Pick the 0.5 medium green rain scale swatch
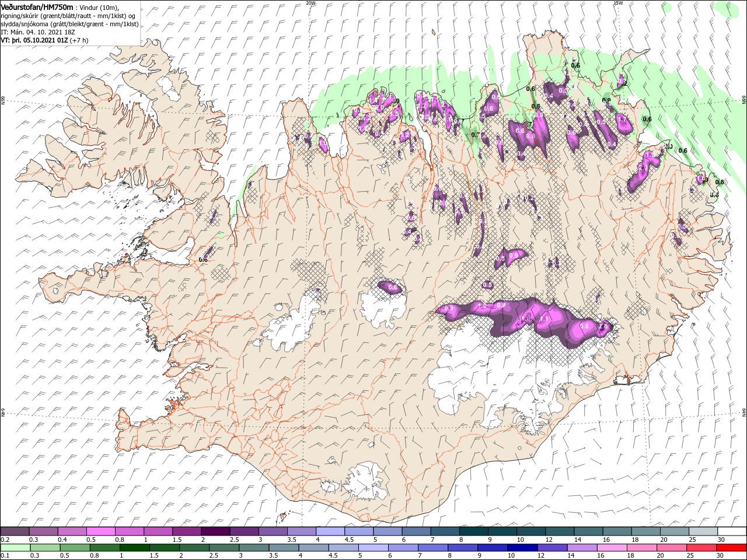The width and height of the screenshot is (747, 560). click(x=75, y=548)
